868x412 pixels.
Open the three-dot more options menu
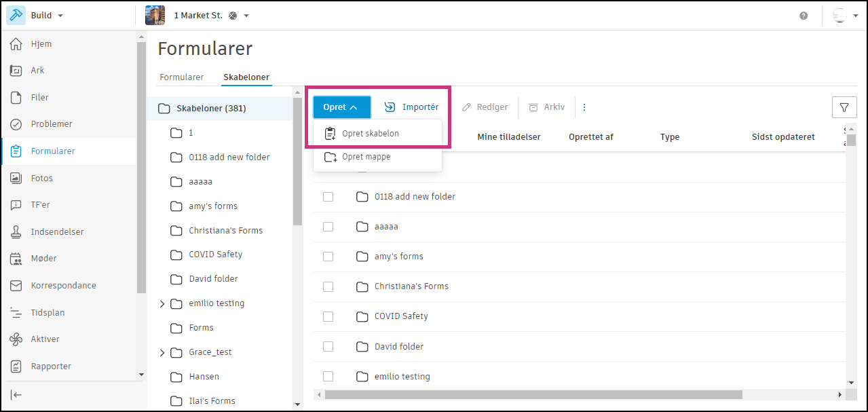(x=584, y=107)
